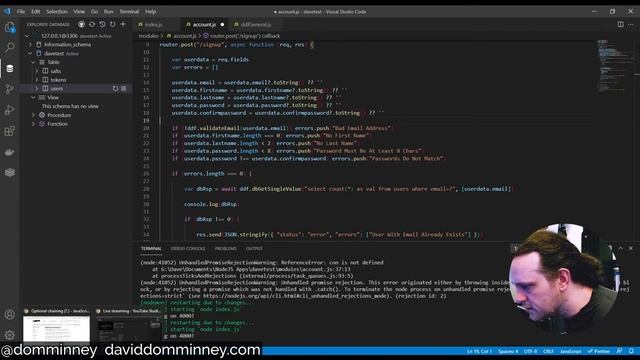Image resolution: width=640 pixels, height=360 pixels.
Task: Open the Source Control view
Action: pyautogui.click(x=10, y=89)
